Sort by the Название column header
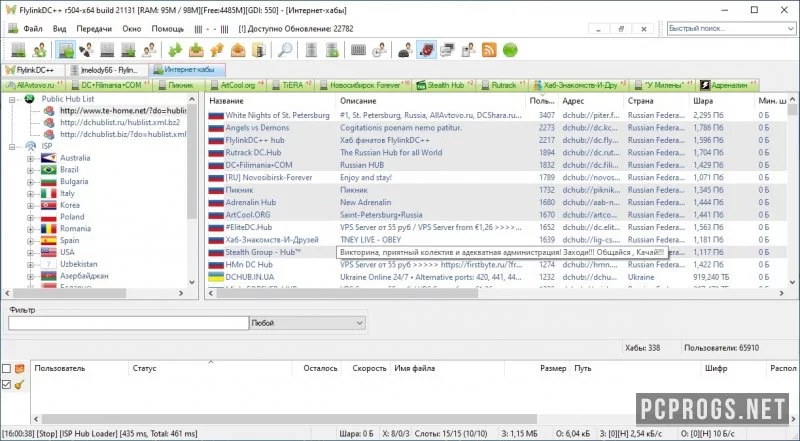The image size is (800, 441). (x=270, y=101)
